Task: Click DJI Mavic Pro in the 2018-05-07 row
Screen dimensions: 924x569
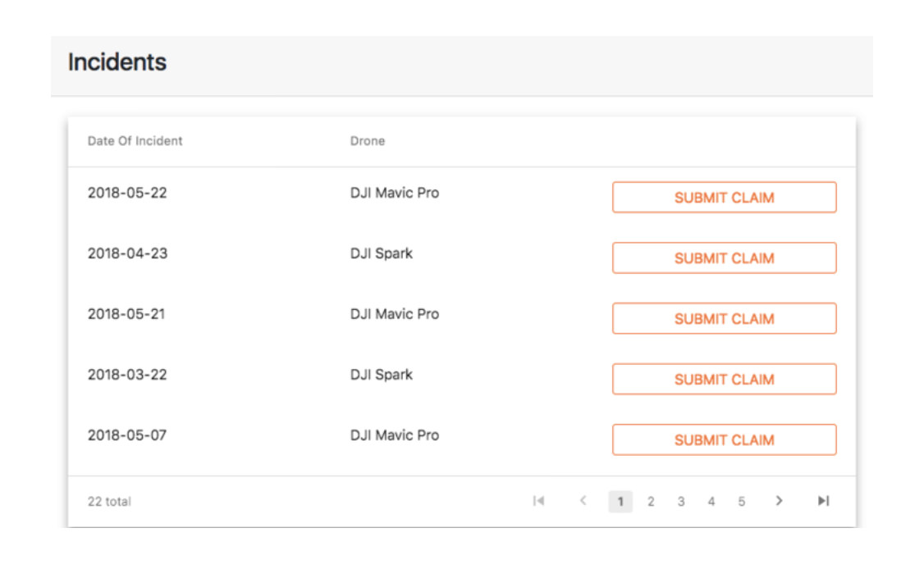Action: pyautogui.click(x=394, y=435)
